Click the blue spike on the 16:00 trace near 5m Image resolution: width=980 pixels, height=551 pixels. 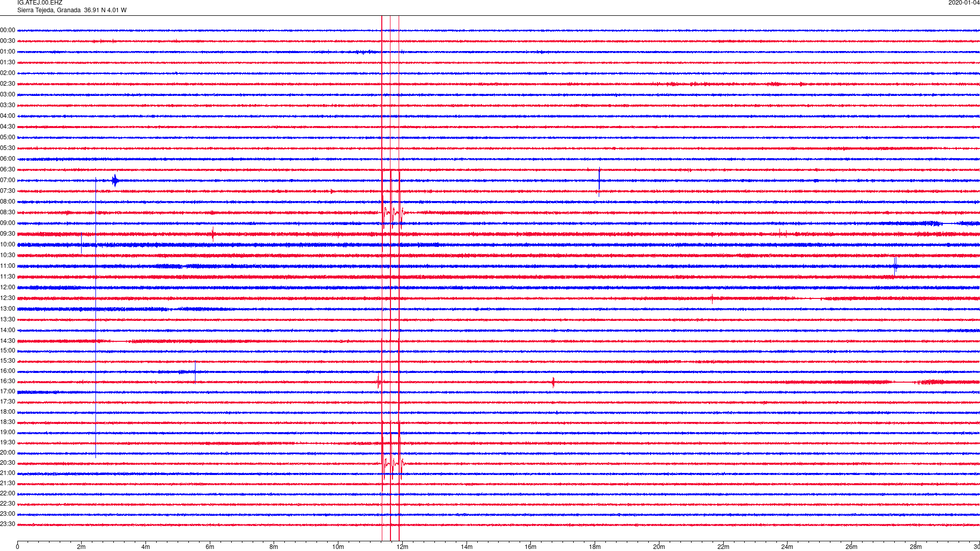pyautogui.click(x=195, y=371)
